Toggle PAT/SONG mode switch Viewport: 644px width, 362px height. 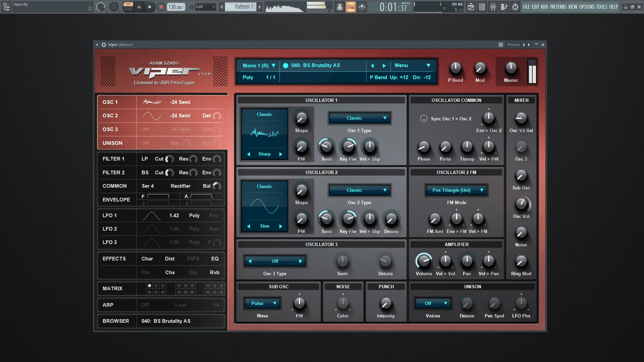pos(128,7)
